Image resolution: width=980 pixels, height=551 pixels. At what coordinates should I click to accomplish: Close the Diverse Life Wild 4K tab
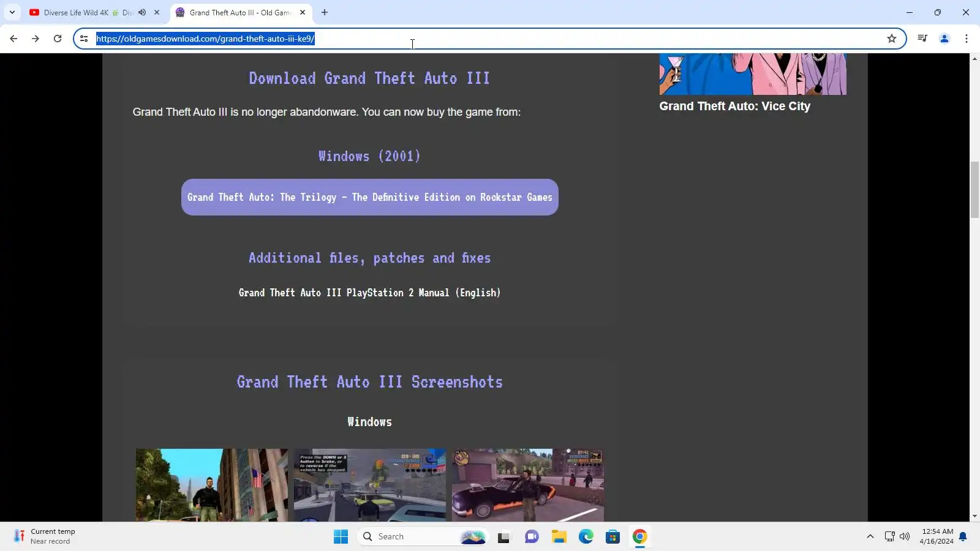(157, 12)
